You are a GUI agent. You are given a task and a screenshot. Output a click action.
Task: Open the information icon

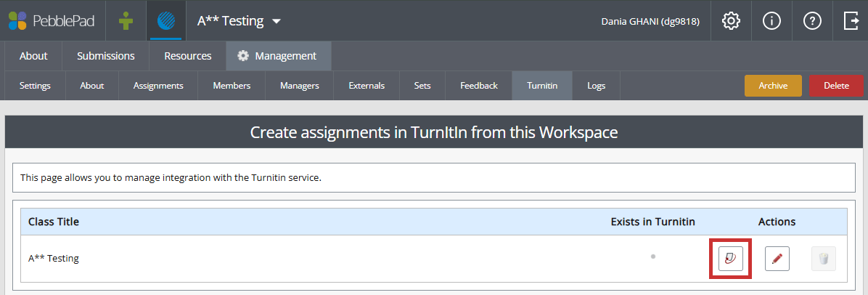771,21
